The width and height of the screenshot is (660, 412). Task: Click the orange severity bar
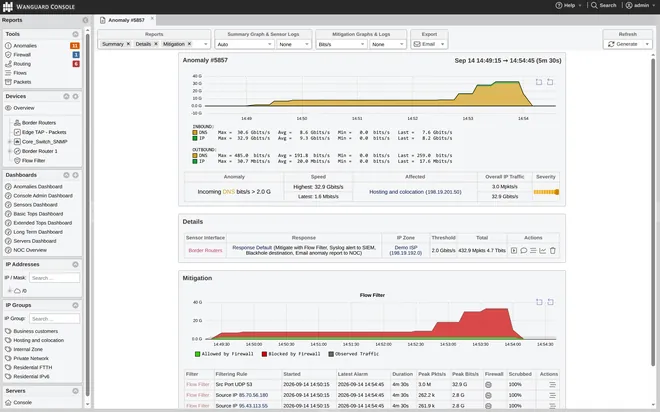tap(546, 192)
